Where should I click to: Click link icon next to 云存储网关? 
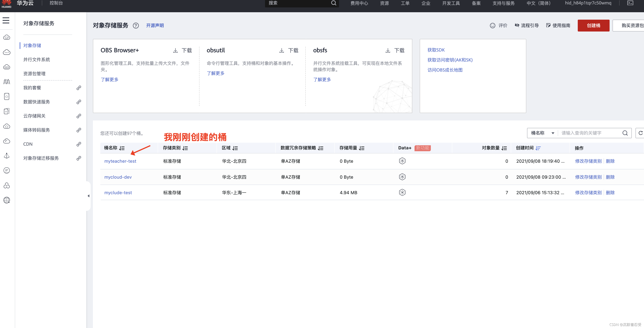pos(79,116)
